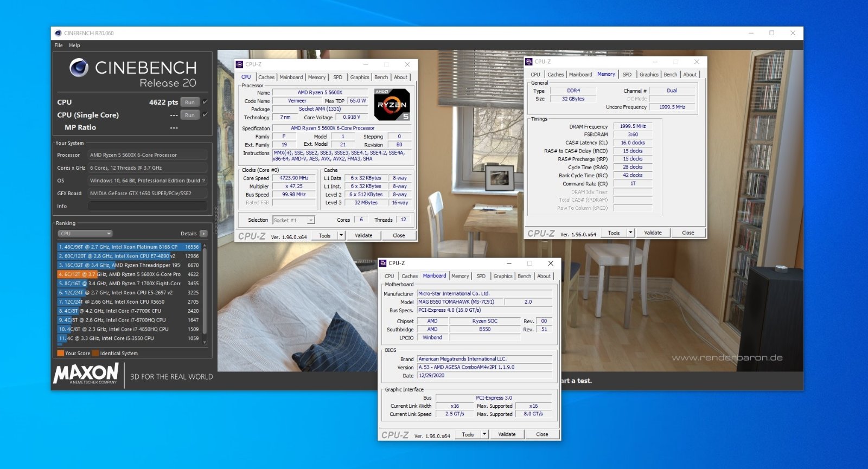868x469 pixels.
Task: Switch to the Caches tab in the CPU window
Action: pos(266,78)
